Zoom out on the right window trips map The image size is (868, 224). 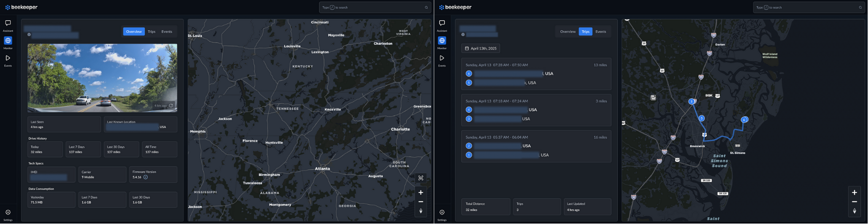(854, 202)
